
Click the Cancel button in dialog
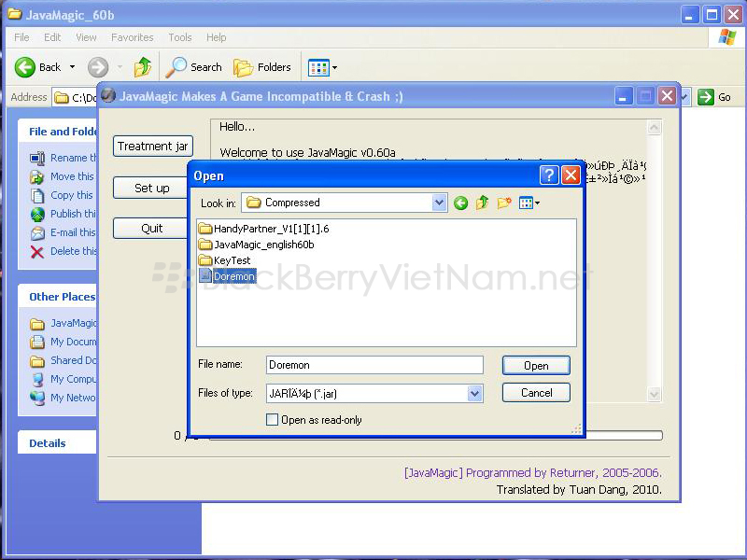[536, 393]
